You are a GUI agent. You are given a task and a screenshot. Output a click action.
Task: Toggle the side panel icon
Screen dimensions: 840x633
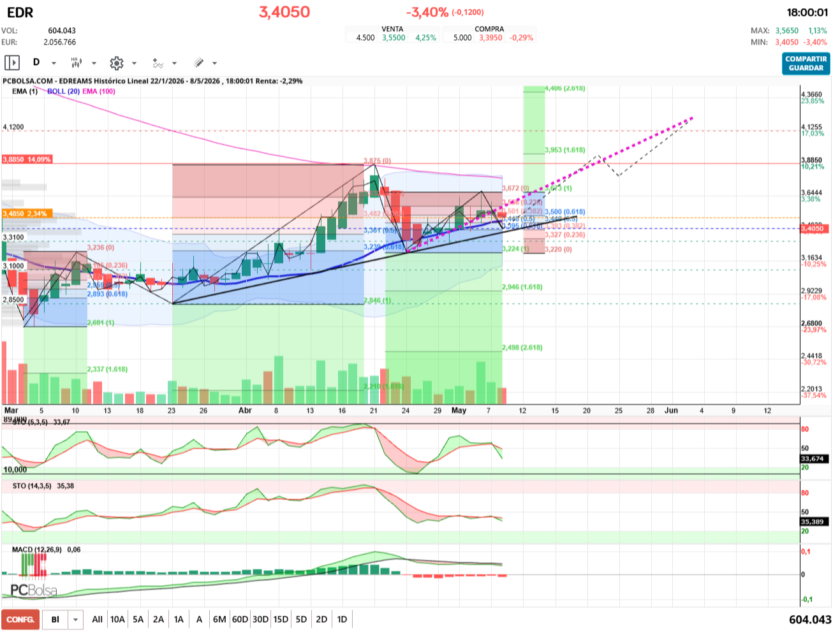(x=12, y=62)
